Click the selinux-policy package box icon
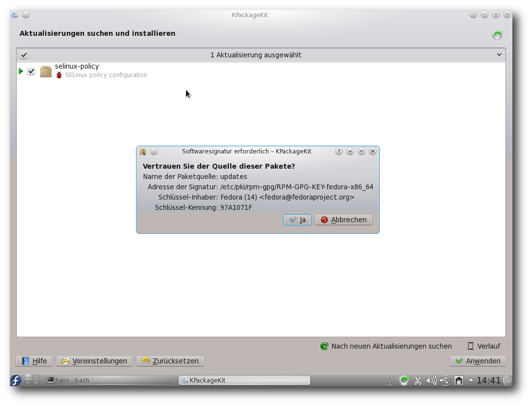532x406 pixels. 46,71
